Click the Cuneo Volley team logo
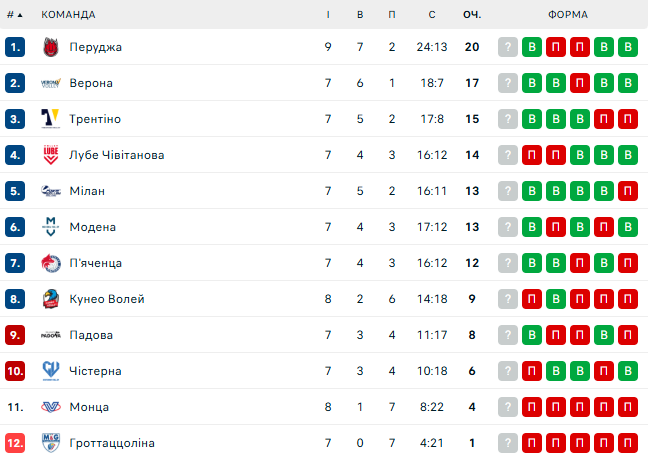Screen dimensions: 648x458 click(51, 299)
